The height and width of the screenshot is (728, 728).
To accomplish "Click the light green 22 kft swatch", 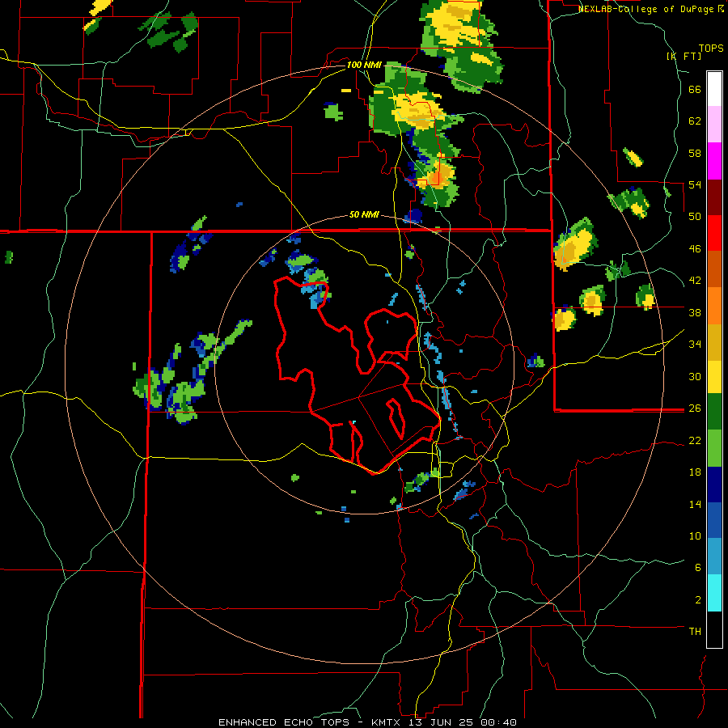I will coord(714,447).
